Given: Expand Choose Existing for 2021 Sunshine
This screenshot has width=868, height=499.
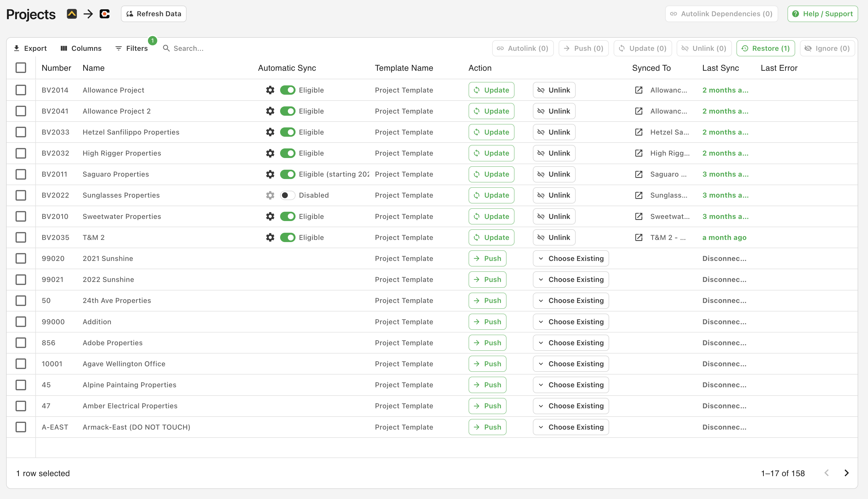Looking at the screenshot, I should pos(571,259).
